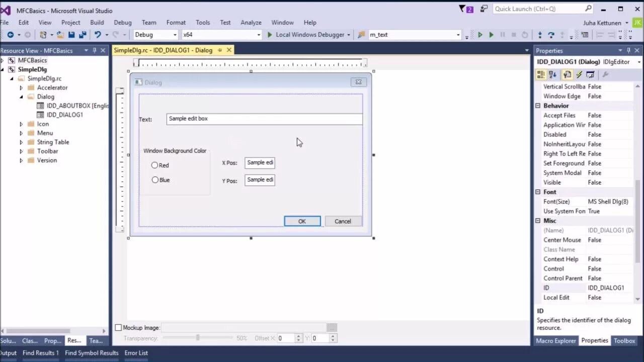
Task: Open the Project menu
Action: click(71, 23)
